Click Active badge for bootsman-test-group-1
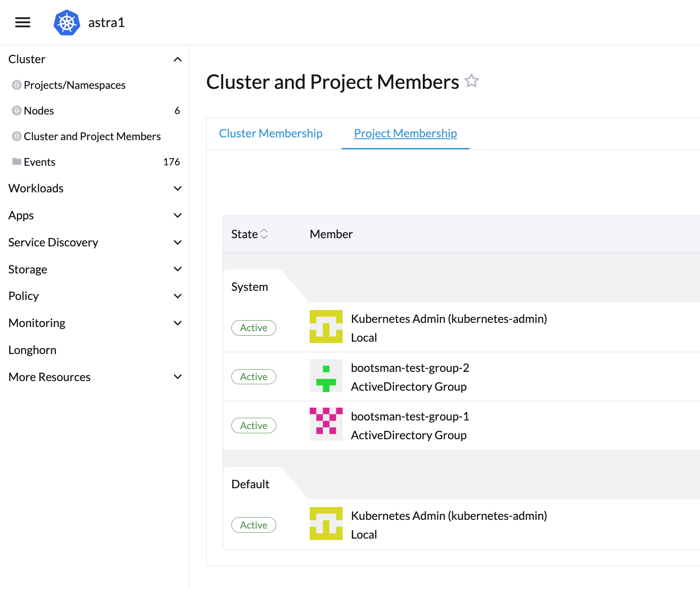The height and width of the screenshot is (589, 700). click(254, 425)
